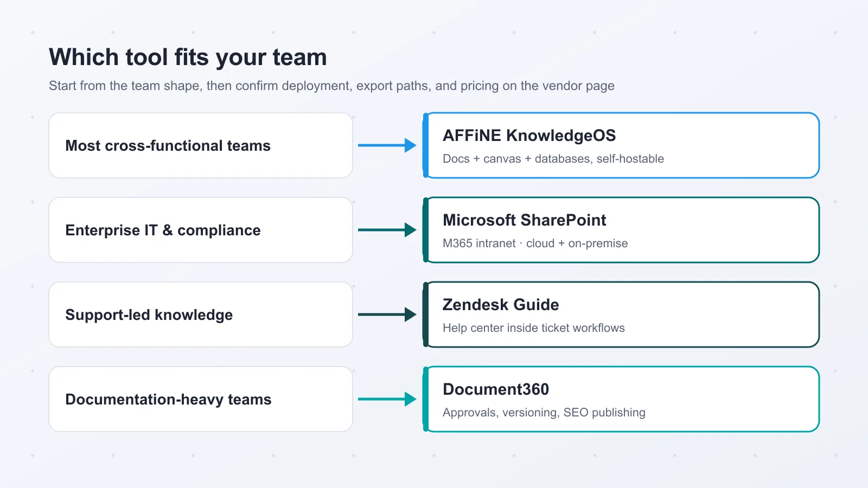Click "Docs + canvas + databases, self-hostable" text
The width and height of the screenshot is (868, 488).
[553, 159]
